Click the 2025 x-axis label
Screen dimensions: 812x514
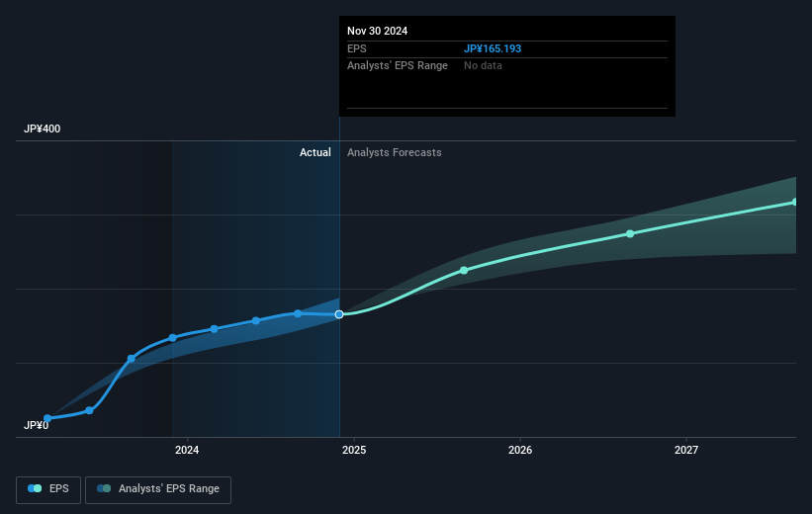(x=354, y=450)
